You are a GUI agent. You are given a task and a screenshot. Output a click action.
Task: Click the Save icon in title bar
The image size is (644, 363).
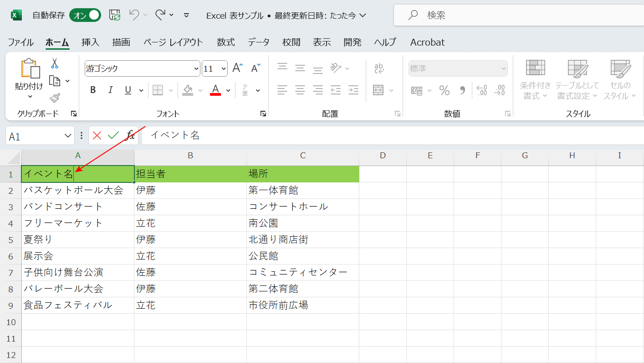115,15
